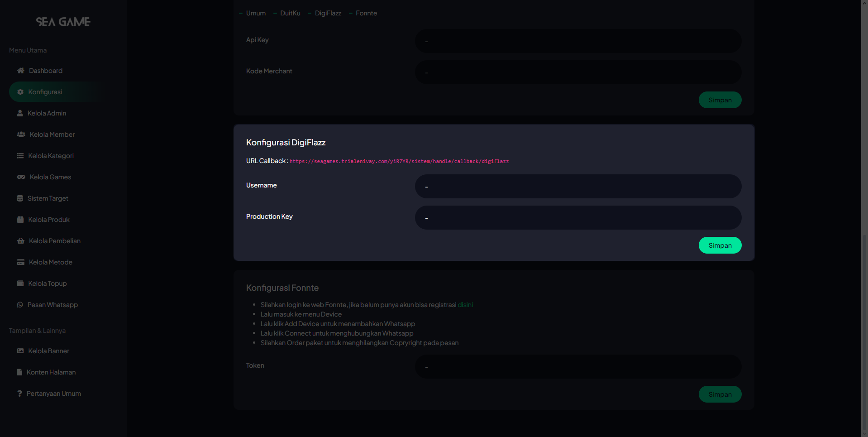
Task: Click the 'Tampilan & Lainnya' section label
Action: click(37, 331)
